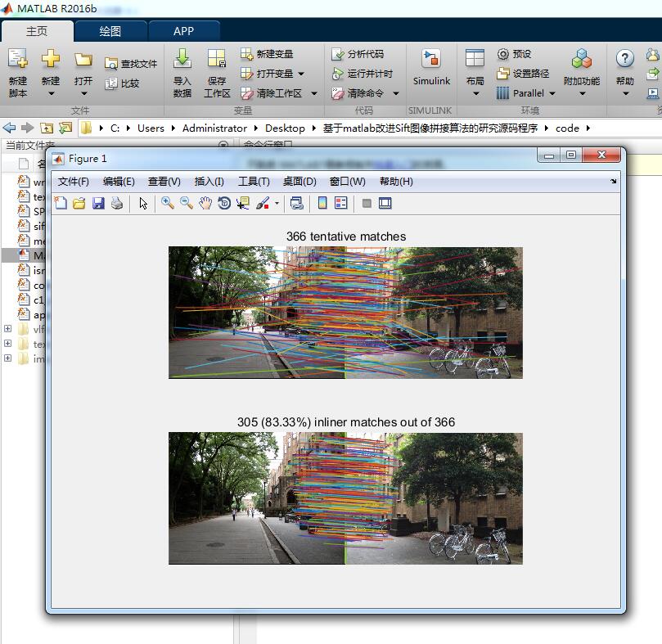This screenshot has height=644, width=662.
Task: Click 新建变量 new variable
Action: pos(267,54)
